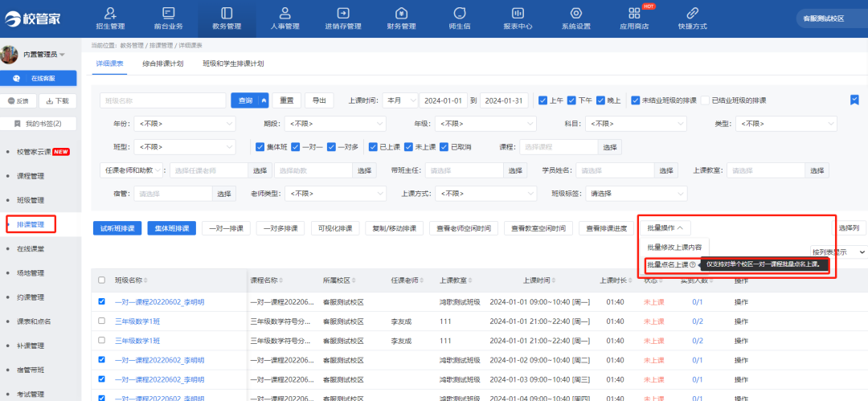Enable 已结业班级的排课 checkbox
Screen dimensions: 868x401
click(x=706, y=100)
